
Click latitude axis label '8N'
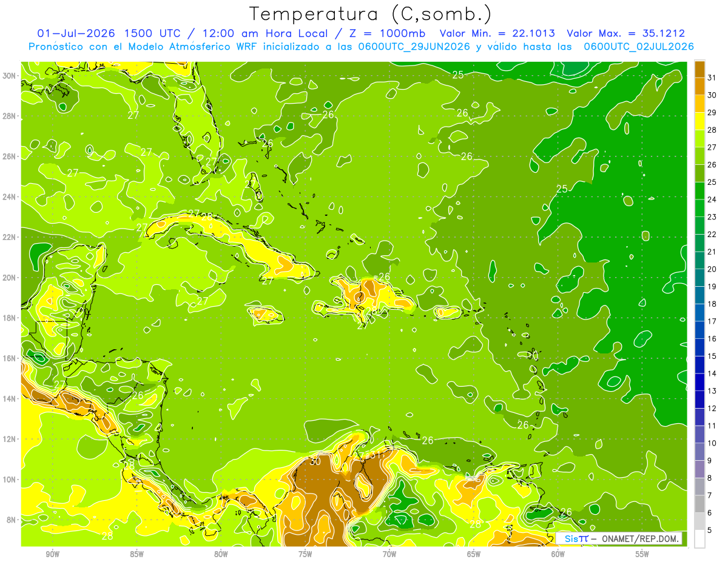[12, 520]
